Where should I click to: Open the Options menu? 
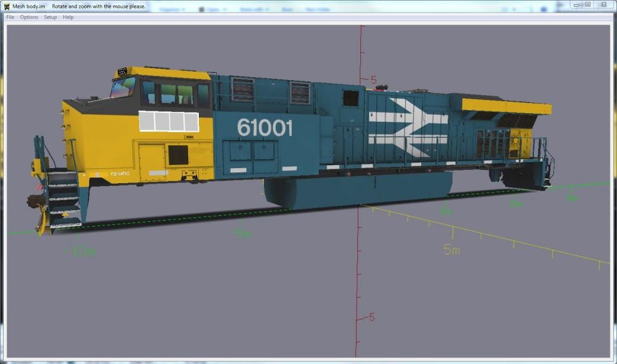pos(29,17)
